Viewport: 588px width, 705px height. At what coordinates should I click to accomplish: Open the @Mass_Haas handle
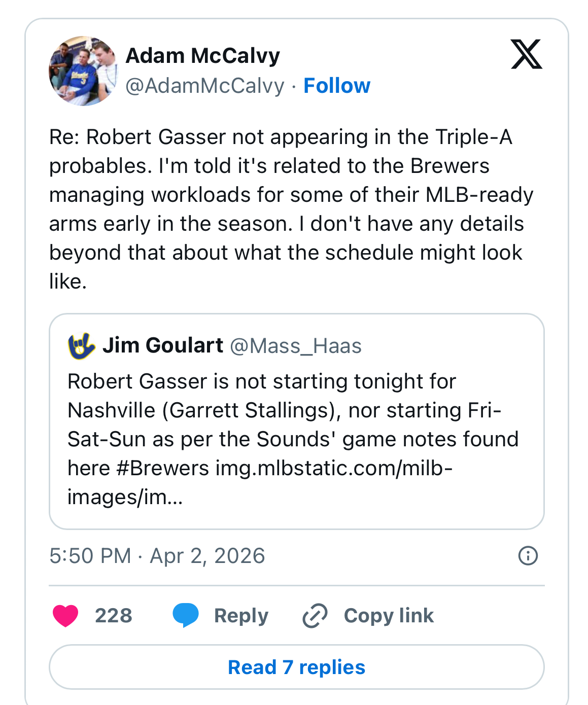[x=296, y=346]
